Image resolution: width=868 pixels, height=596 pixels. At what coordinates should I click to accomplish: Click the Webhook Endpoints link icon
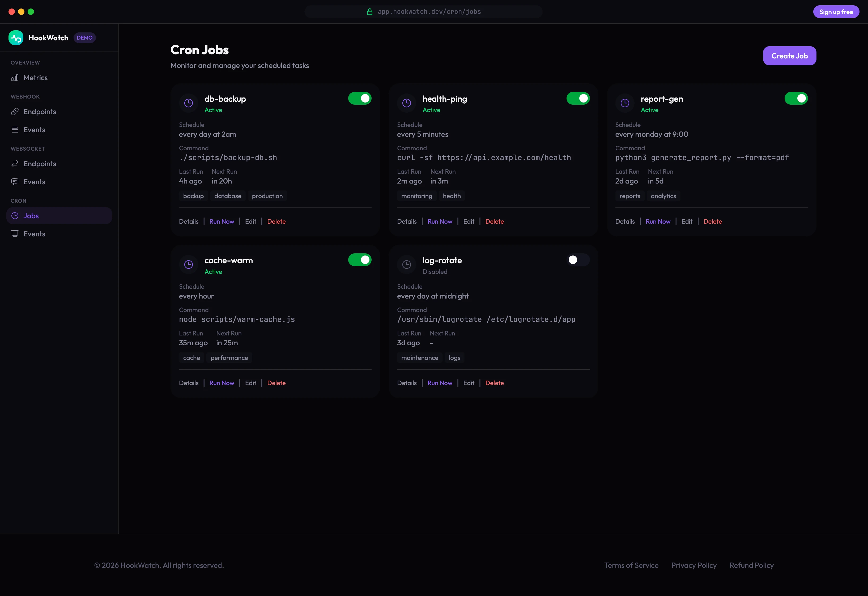tap(15, 112)
